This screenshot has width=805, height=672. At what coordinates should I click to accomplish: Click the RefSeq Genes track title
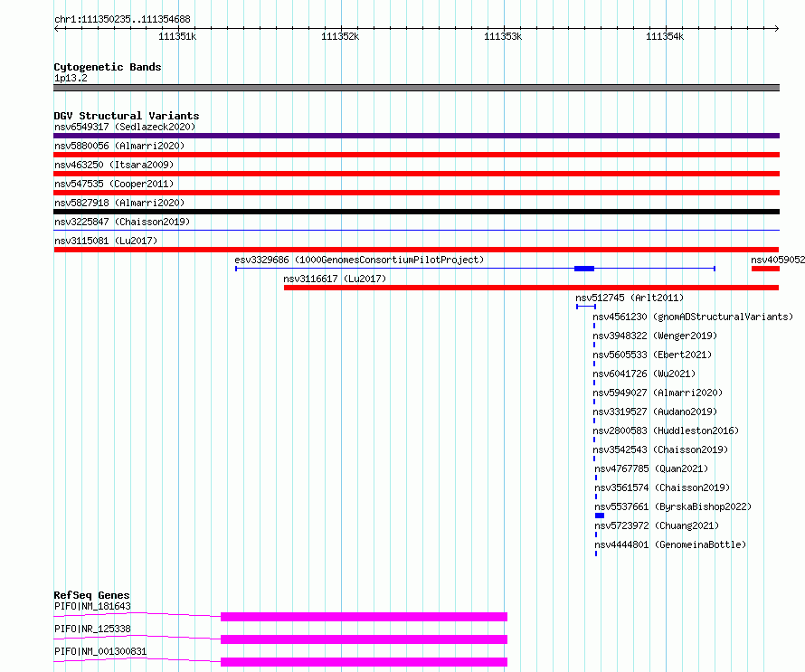(x=91, y=595)
